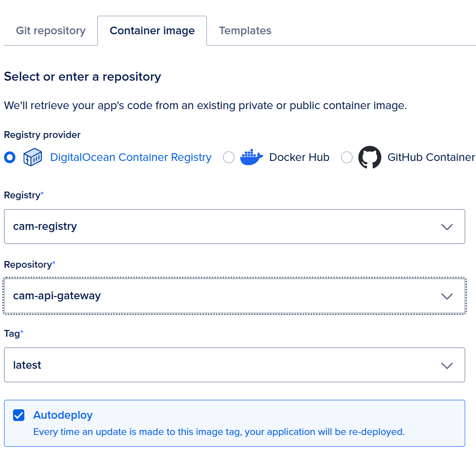Open the Templates tab

tap(245, 31)
